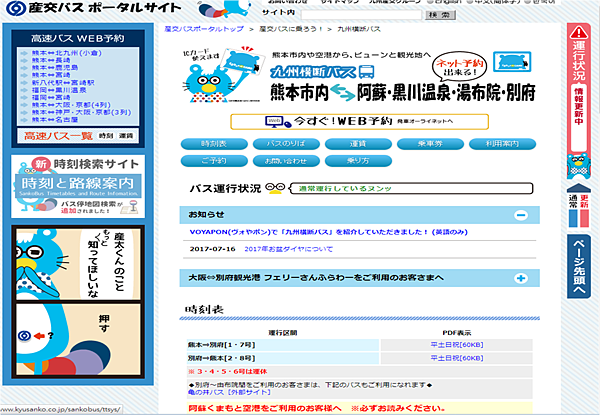This screenshot has width=600, height=415.
Task: Click 時刻 beside 高速バス一覧
Action: 106,136
